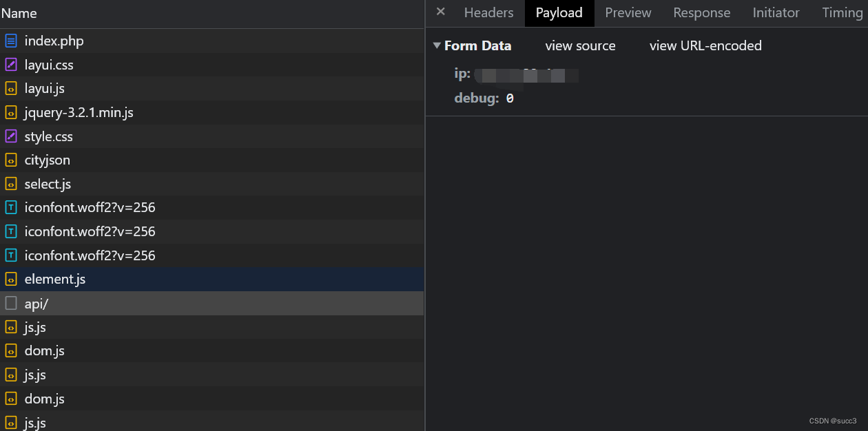Click the layui.js script icon
Screen dimensions: 868x431
pyautogui.click(x=11, y=89)
